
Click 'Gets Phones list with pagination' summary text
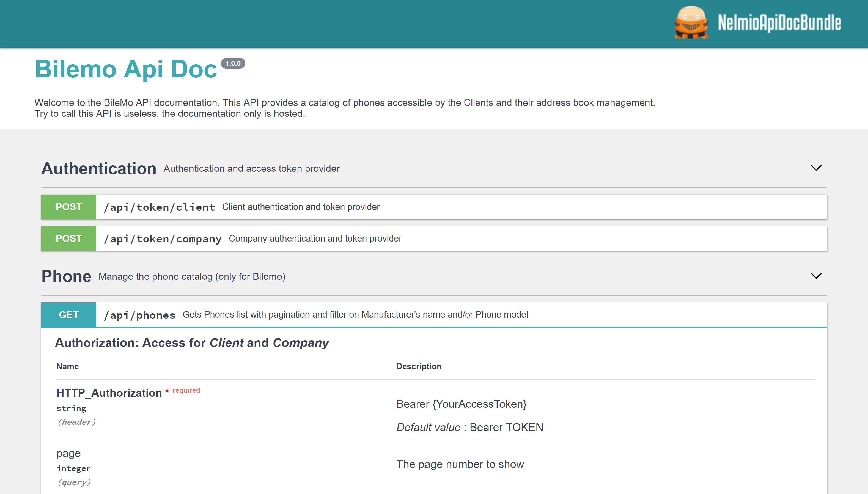pyautogui.click(x=355, y=315)
